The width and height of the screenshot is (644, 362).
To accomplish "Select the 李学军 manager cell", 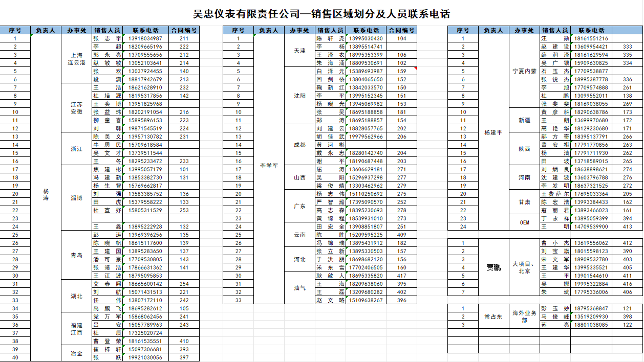I will tap(269, 166).
